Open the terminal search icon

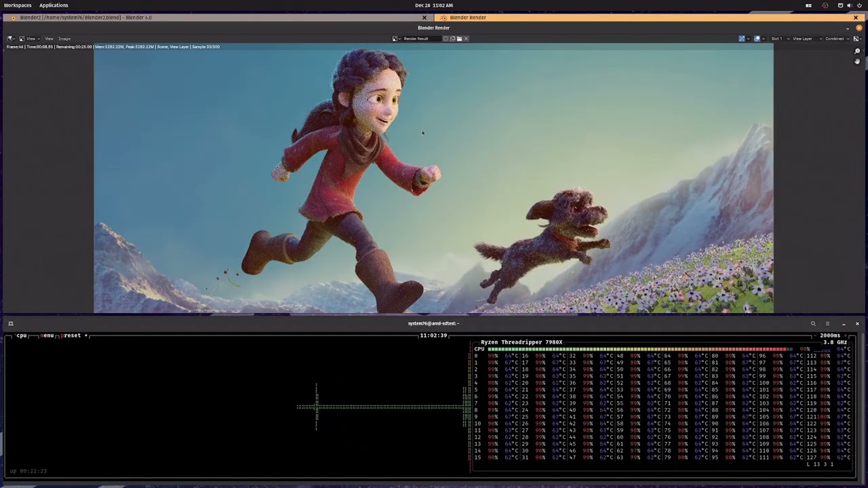pos(813,323)
